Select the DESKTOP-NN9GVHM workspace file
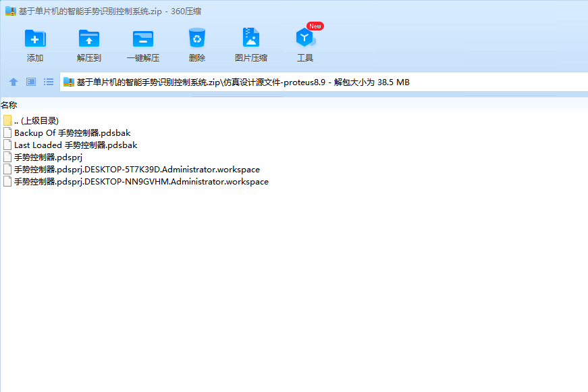Screen dimensions: 588x392 [141, 181]
